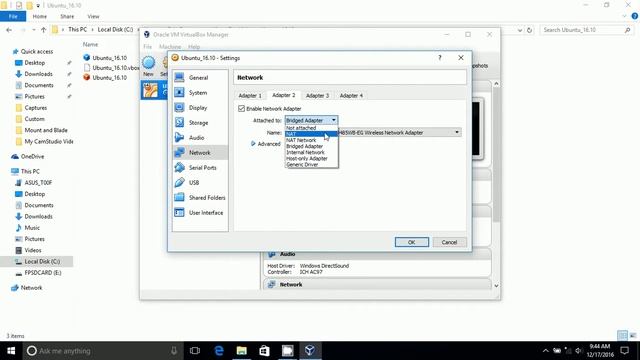Click the help question mark in Settings dialog
Image resolution: width=640 pixels, height=360 pixels.
[440, 58]
